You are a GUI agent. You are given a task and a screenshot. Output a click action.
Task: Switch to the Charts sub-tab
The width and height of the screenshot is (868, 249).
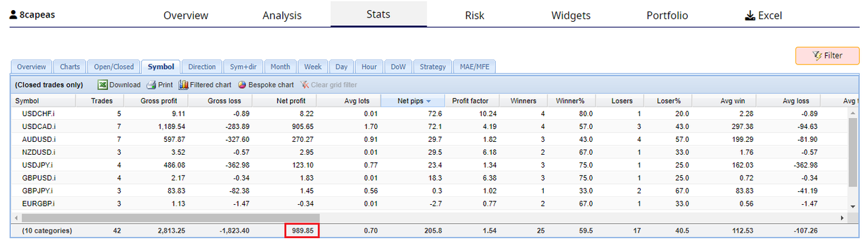[69, 66]
